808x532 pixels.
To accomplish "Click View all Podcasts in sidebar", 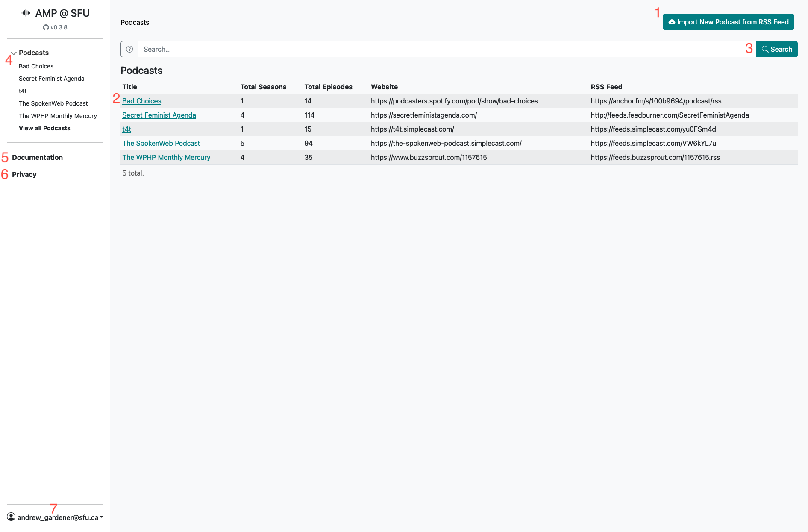I will (44, 128).
